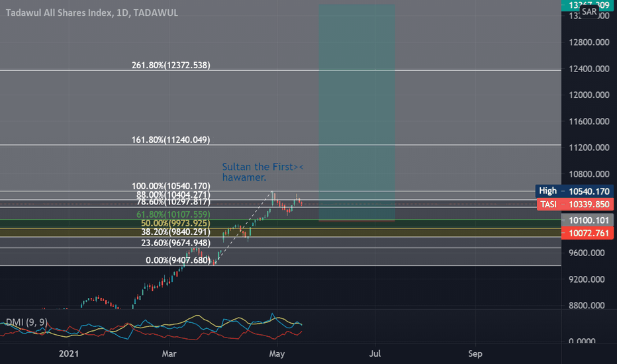The height and width of the screenshot is (364, 617).
Task: Click the 9200.000 price scale value
Action: 587,279
